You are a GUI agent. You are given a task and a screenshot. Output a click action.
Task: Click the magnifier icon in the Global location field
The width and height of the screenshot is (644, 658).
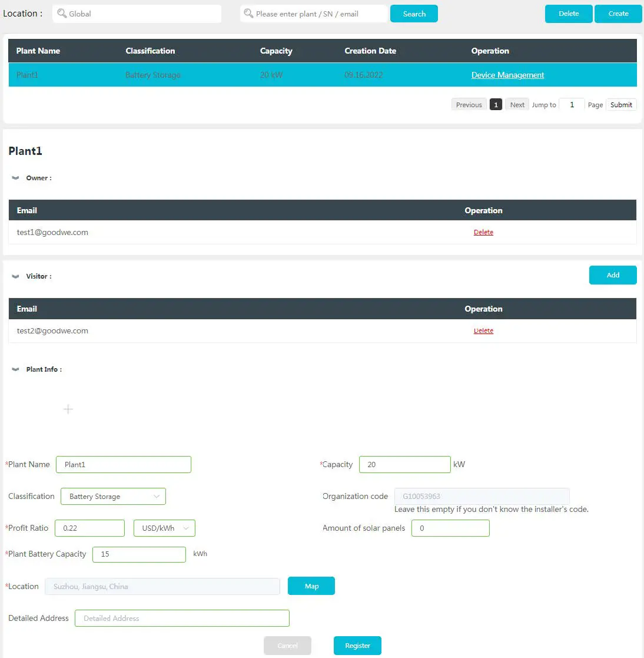coord(62,14)
